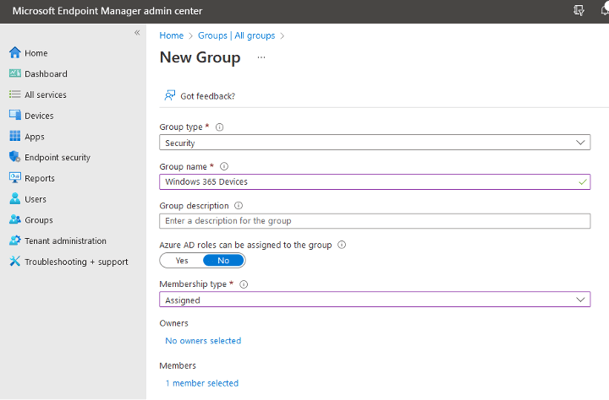Click the No owners selected link
609x400 pixels.
[x=203, y=341]
